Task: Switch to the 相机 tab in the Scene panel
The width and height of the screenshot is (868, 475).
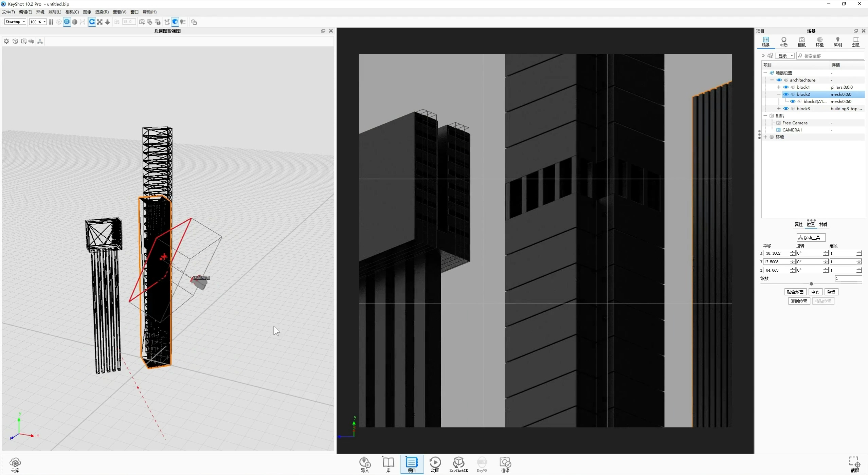Action: pos(801,42)
